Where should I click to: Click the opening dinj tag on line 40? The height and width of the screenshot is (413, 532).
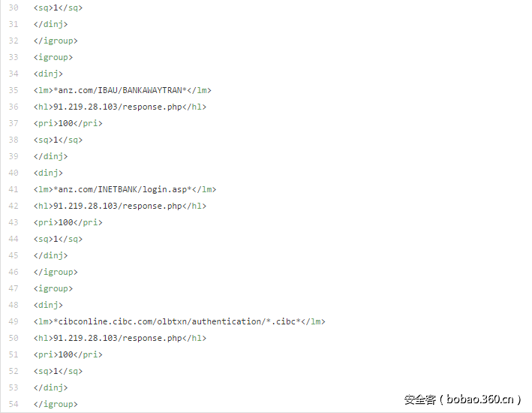click(x=48, y=173)
